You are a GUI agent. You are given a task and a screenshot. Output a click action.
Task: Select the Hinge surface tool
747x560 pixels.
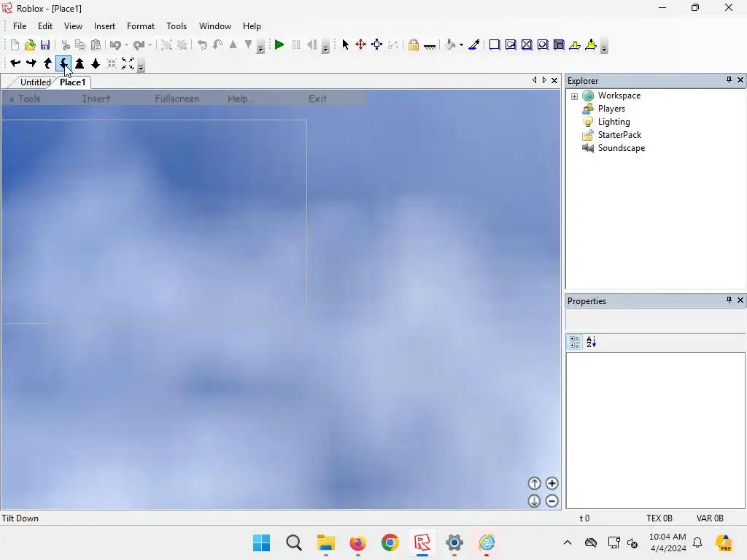pyautogui.click(x=575, y=44)
